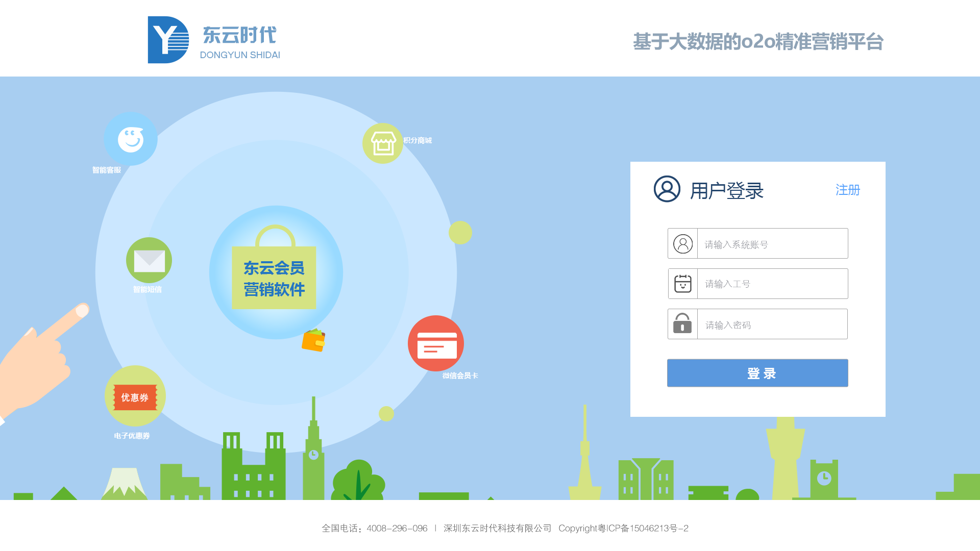Focus the 请输入密码 input field

[x=772, y=324]
